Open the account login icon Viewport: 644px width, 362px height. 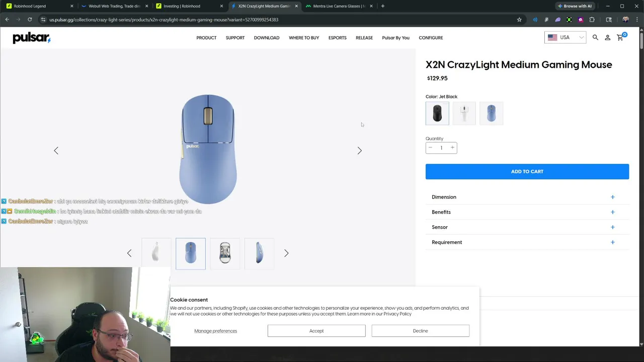tap(607, 38)
